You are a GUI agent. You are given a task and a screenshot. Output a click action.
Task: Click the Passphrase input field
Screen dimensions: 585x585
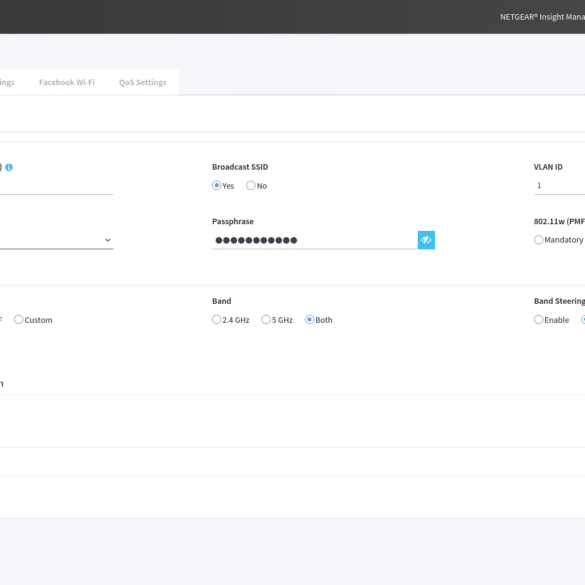(315, 240)
